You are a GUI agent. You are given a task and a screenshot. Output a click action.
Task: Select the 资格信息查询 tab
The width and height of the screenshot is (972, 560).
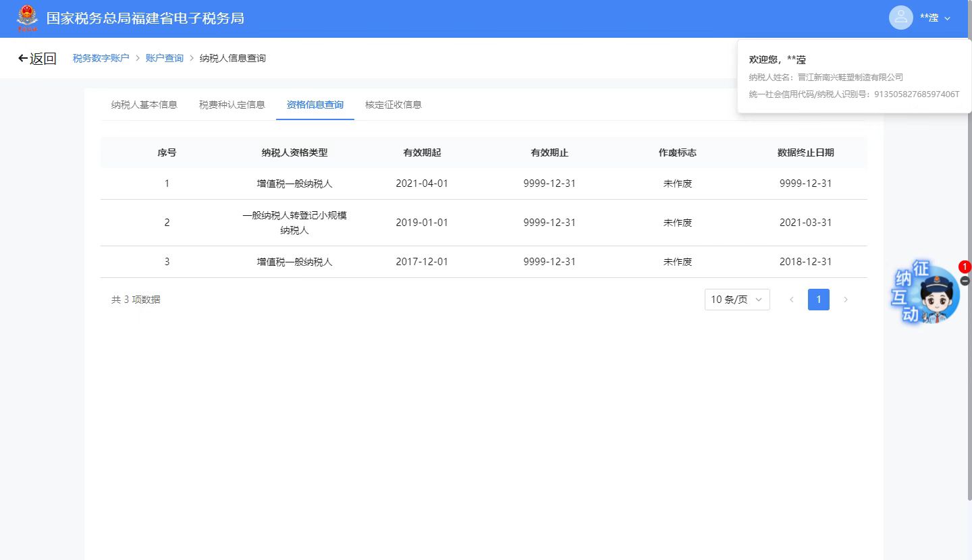point(315,105)
